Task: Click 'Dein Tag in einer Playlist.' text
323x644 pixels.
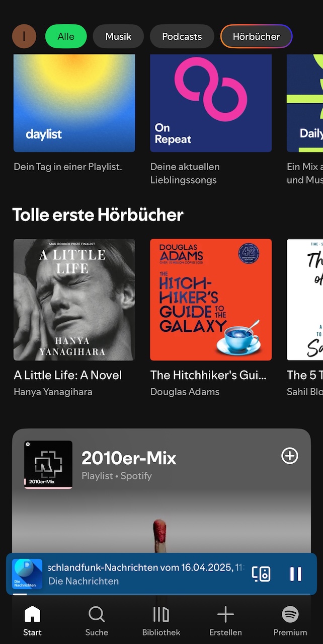Action: click(x=68, y=167)
